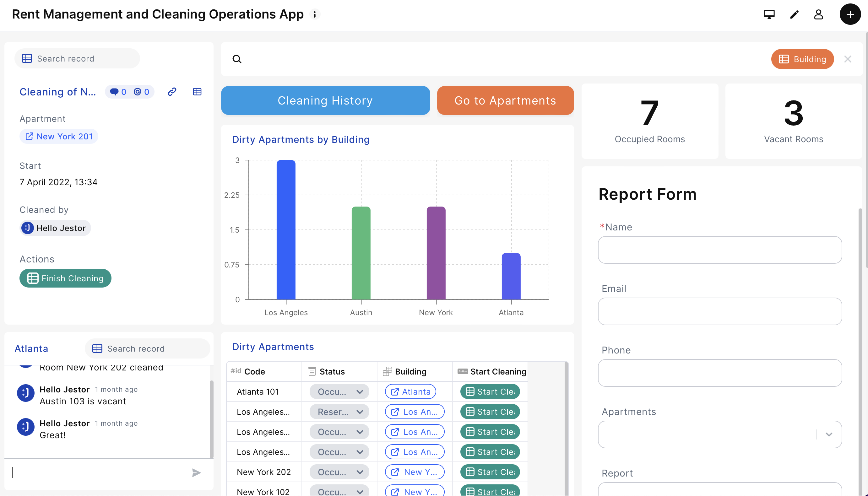
Task: Open comments counter on cleaning record
Action: (x=118, y=92)
